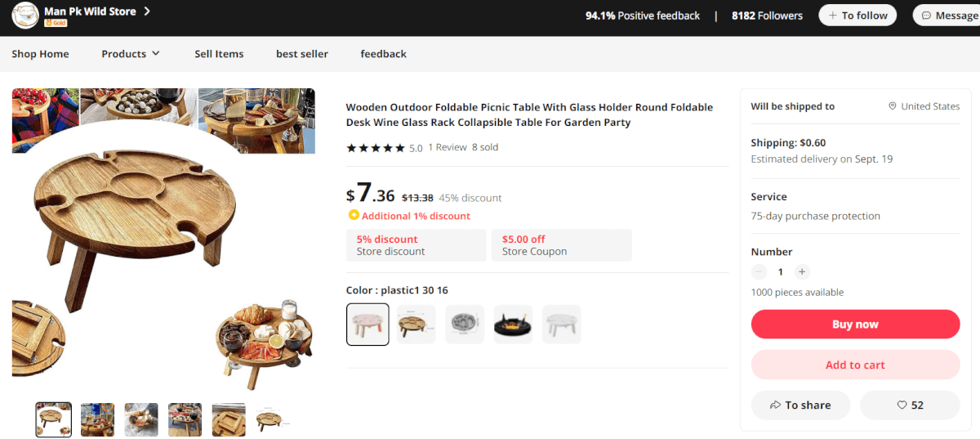Open the feedback tab
Image resolution: width=980 pixels, height=439 pixels.
tap(383, 54)
